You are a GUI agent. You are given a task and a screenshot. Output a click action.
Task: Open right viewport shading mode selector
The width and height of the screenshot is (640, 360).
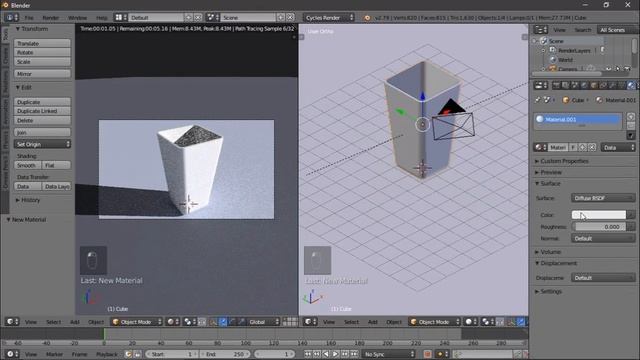pyautogui.click(x=471, y=322)
